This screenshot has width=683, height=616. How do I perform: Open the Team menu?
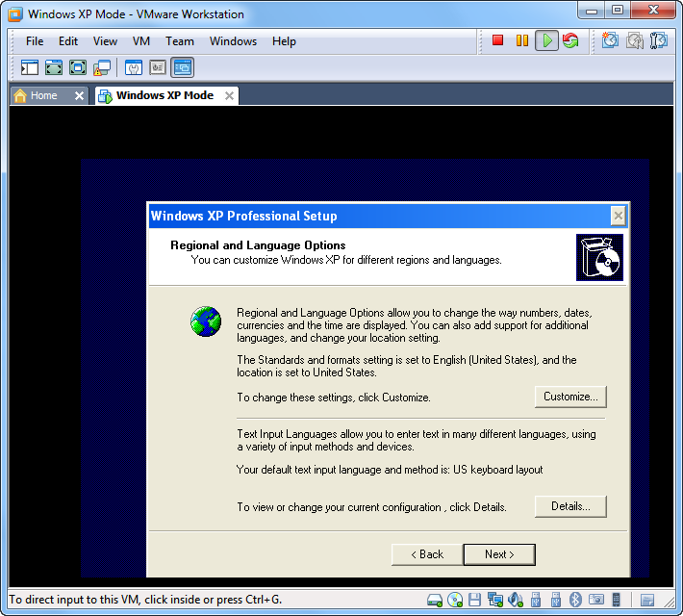click(180, 41)
